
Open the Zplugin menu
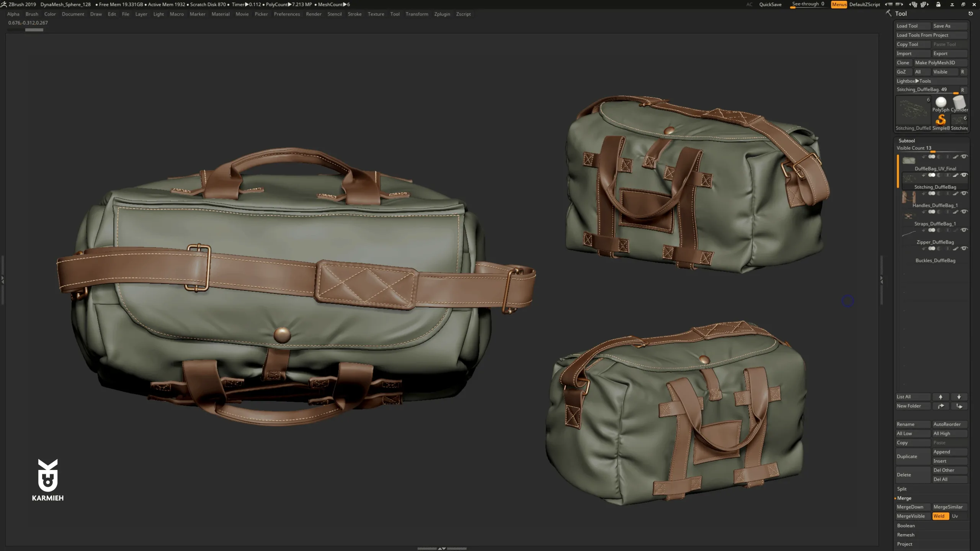[x=442, y=14]
